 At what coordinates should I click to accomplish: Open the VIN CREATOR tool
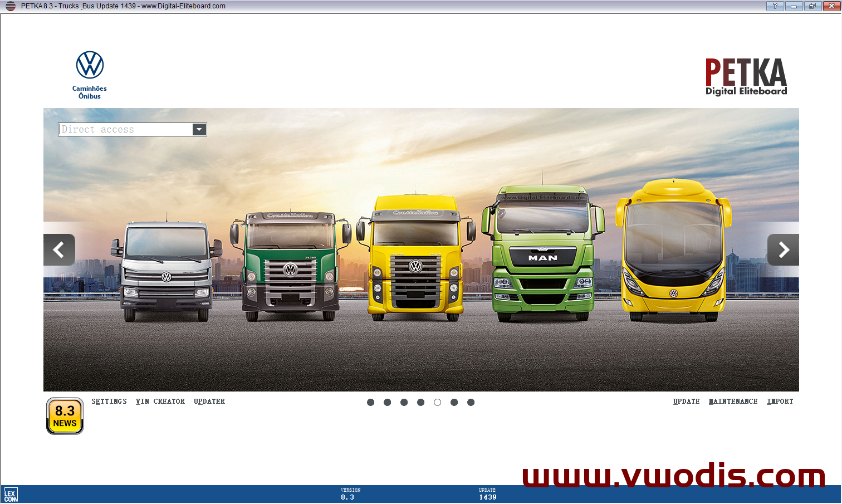coord(160,402)
